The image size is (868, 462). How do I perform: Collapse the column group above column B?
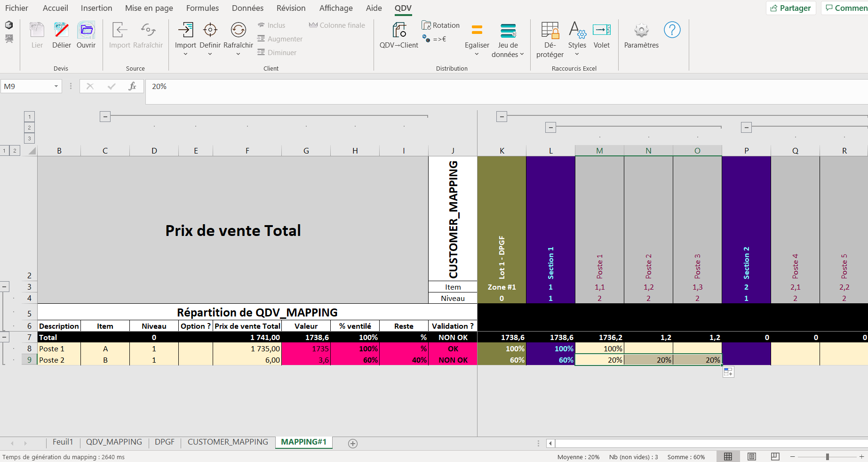105,116
